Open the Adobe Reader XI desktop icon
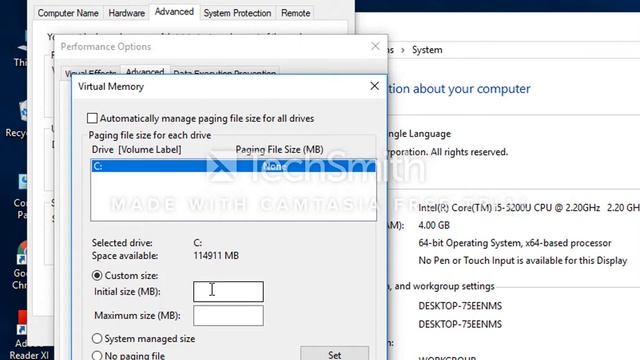 click(29, 335)
